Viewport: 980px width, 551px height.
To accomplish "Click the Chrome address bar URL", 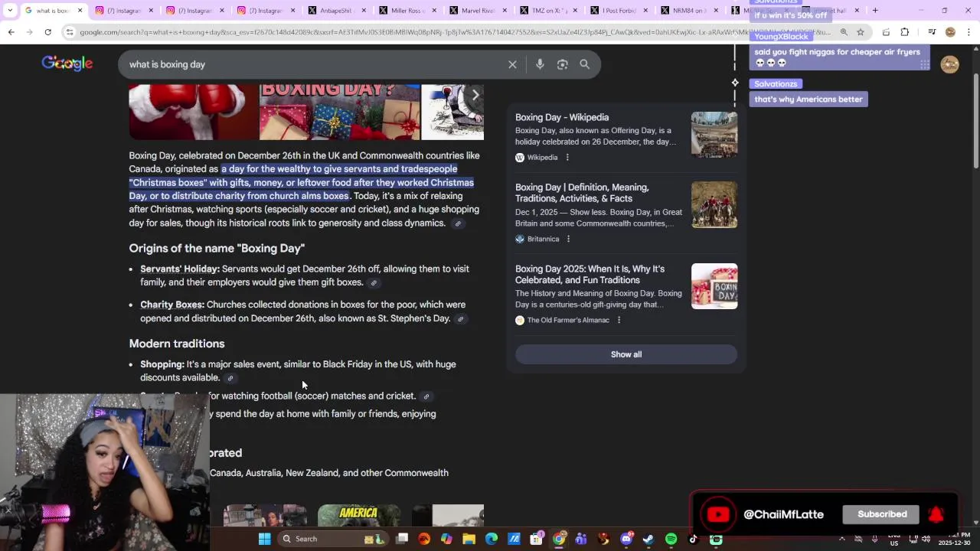I will point(453,32).
